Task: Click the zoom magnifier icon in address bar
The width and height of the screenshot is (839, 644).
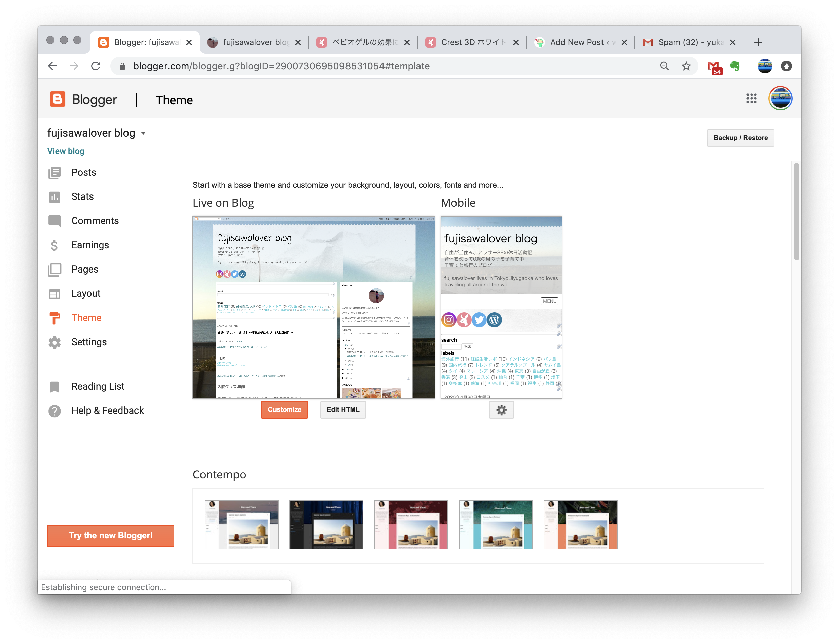Action: pyautogui.click(x=664, y=66)
